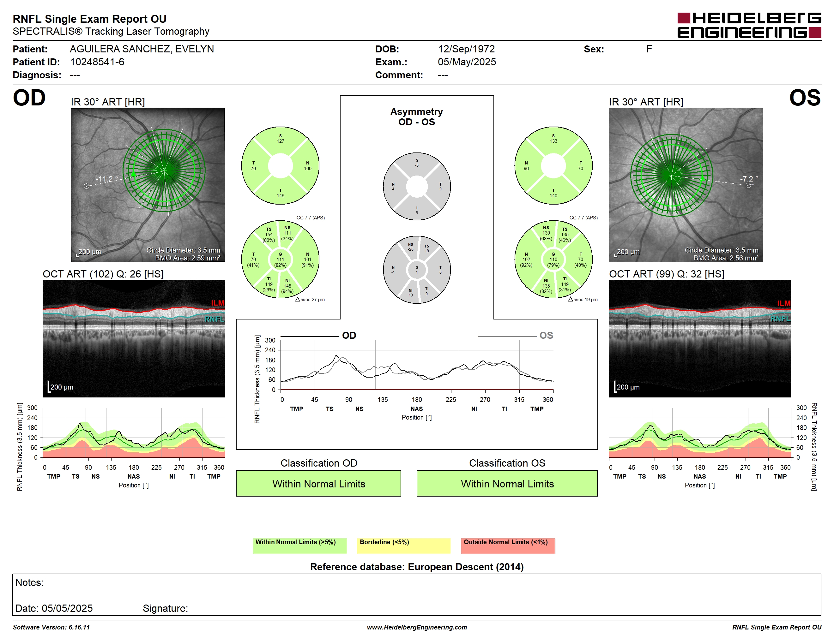
Task: Click the green Within Normal Limits (>5%) legend swatch
Action: pos(300,546)
